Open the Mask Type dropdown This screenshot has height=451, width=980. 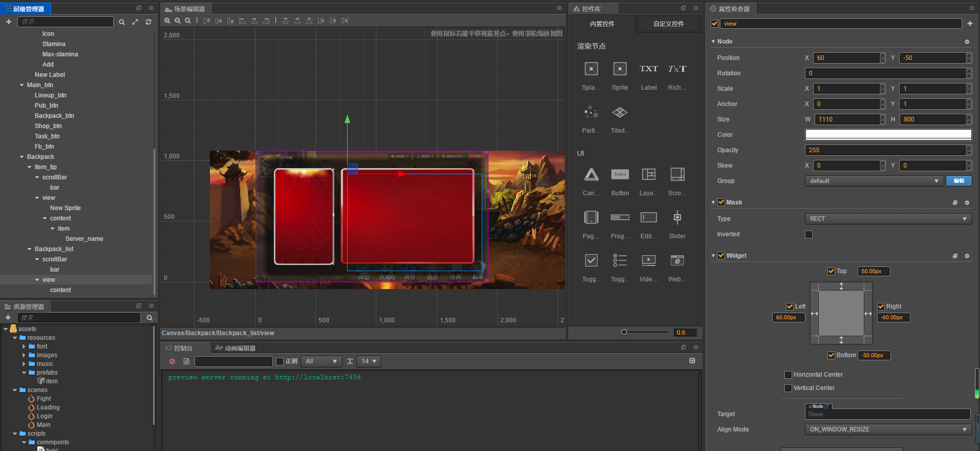[x=888, y=219]
